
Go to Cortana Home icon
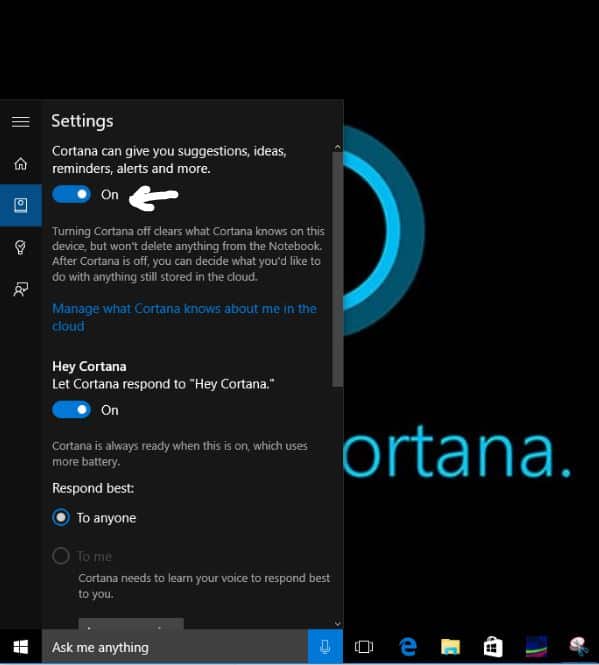pos(20,164)
